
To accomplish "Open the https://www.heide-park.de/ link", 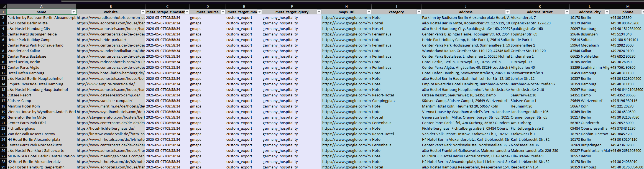I will (101, 40).
